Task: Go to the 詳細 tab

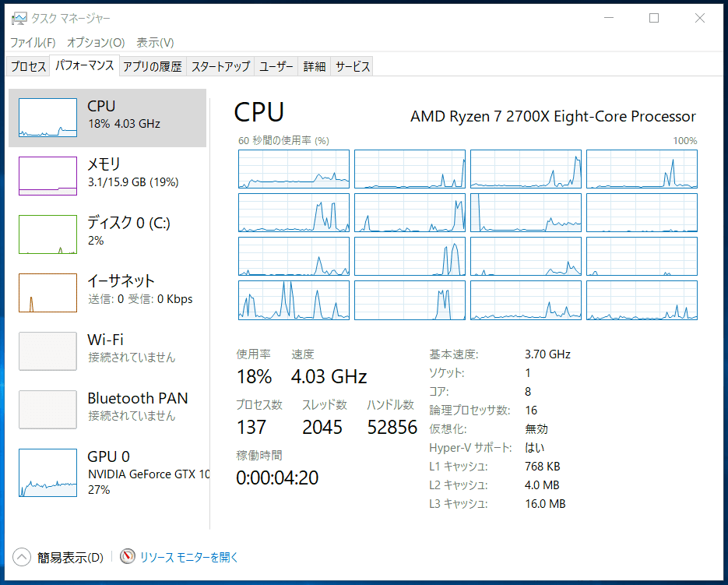Action: pos(315,66)
